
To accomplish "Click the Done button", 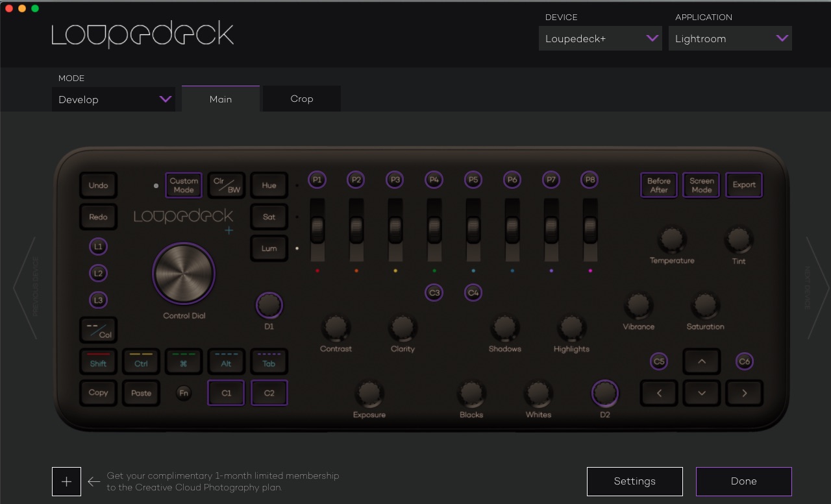I will [744, 481].
